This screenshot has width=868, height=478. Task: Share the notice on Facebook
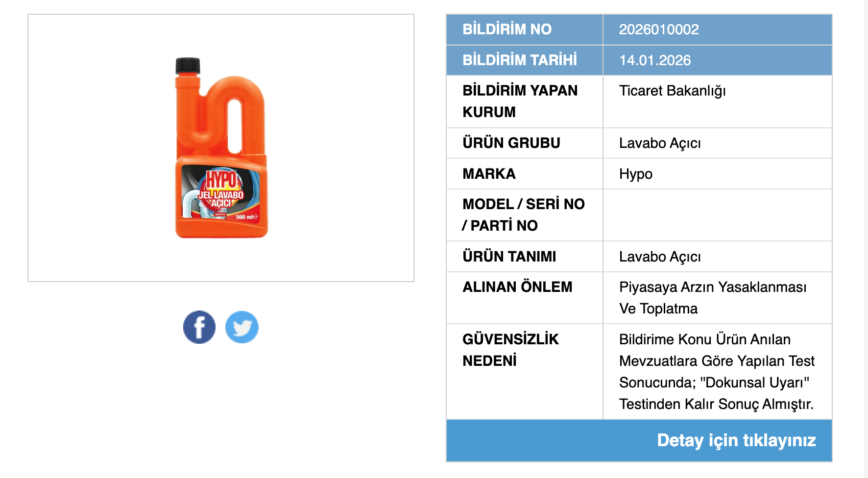[199, 327]
